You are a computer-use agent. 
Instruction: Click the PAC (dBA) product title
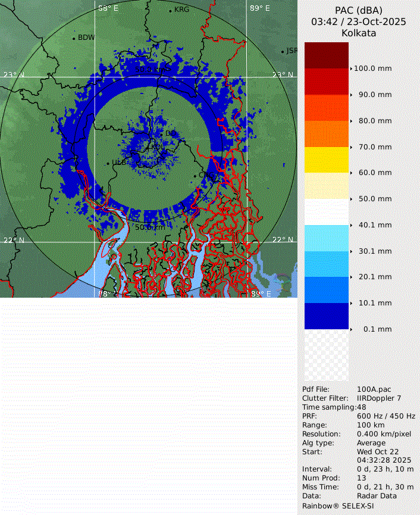359,10
